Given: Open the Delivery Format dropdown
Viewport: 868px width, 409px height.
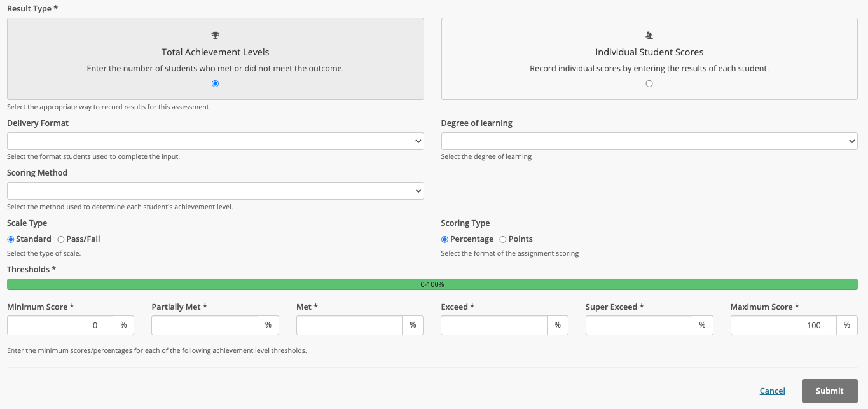Looking at the screenshot, I should tap(215, 141).
